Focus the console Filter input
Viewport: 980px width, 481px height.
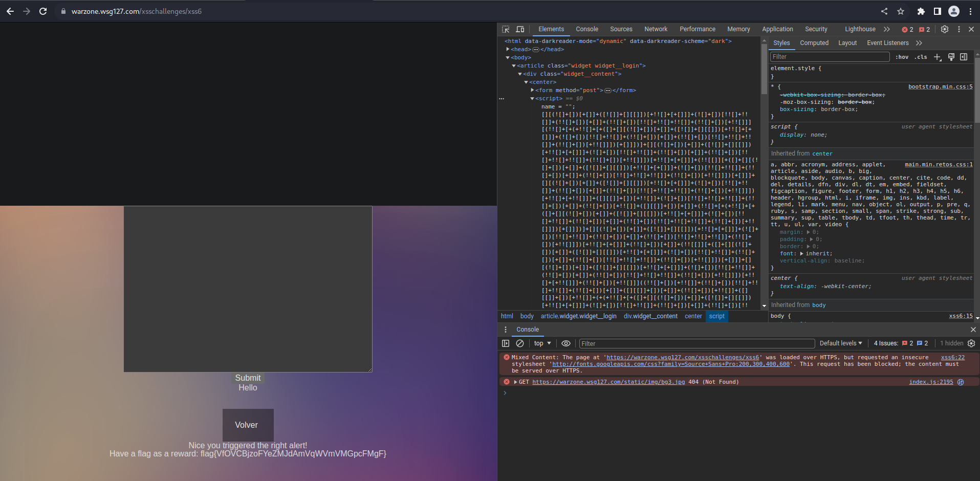[696, 343]
